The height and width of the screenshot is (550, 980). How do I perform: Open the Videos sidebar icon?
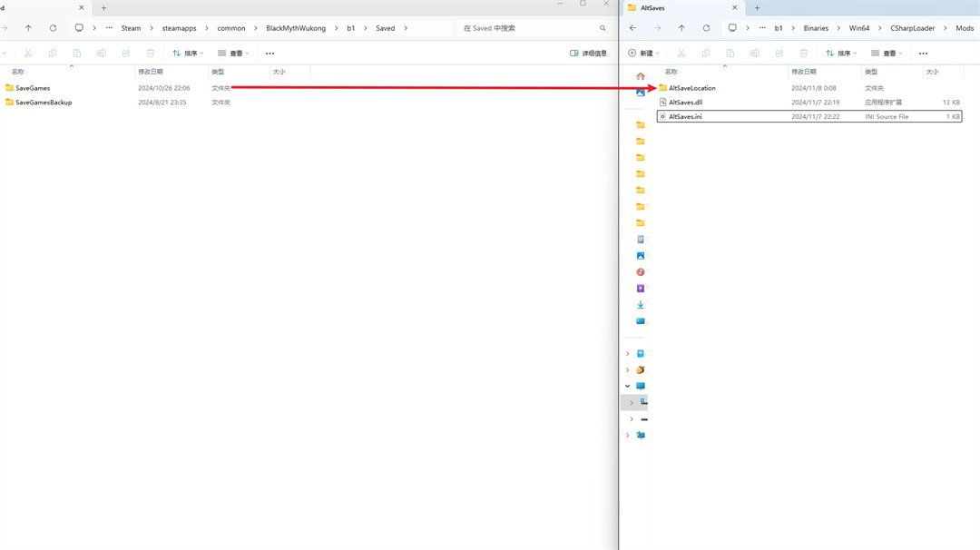click(x=641, y=289)
